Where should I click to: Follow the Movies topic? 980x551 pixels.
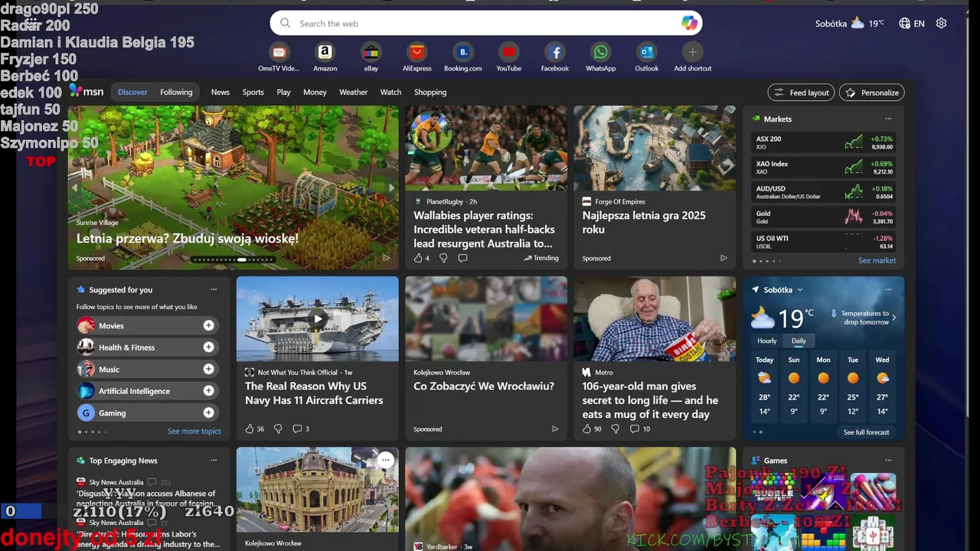coord(208,325)
